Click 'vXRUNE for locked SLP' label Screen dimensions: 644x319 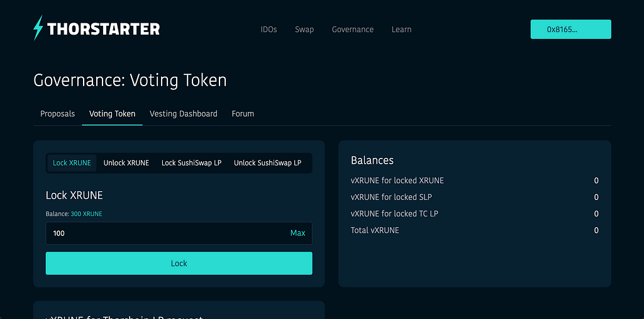(x=391, y=197)
